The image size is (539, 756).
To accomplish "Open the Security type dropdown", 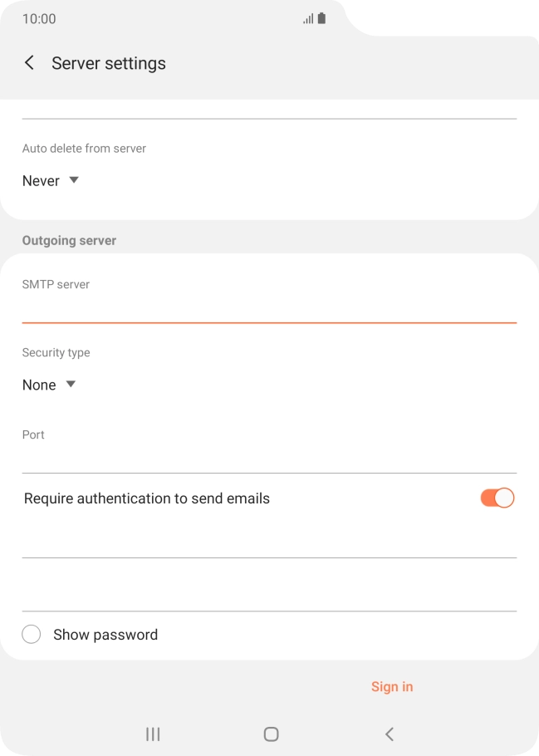I will click(x=50, y=384).
